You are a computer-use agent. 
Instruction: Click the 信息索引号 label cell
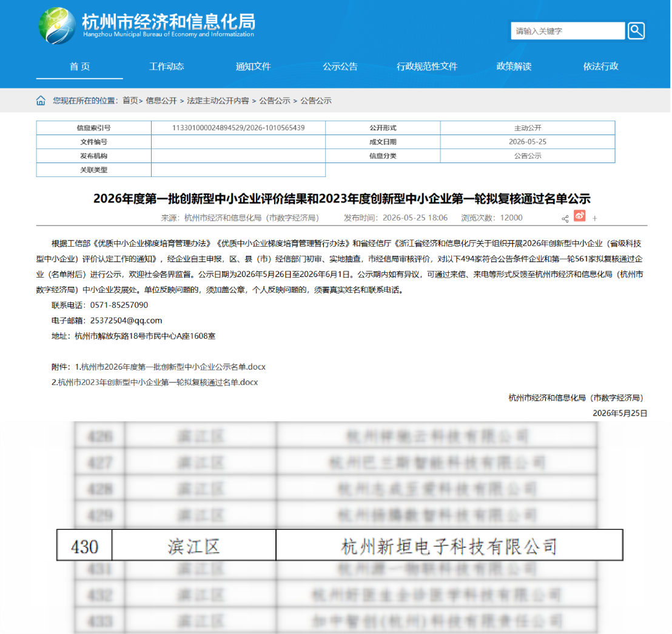(x=94, y=128)
